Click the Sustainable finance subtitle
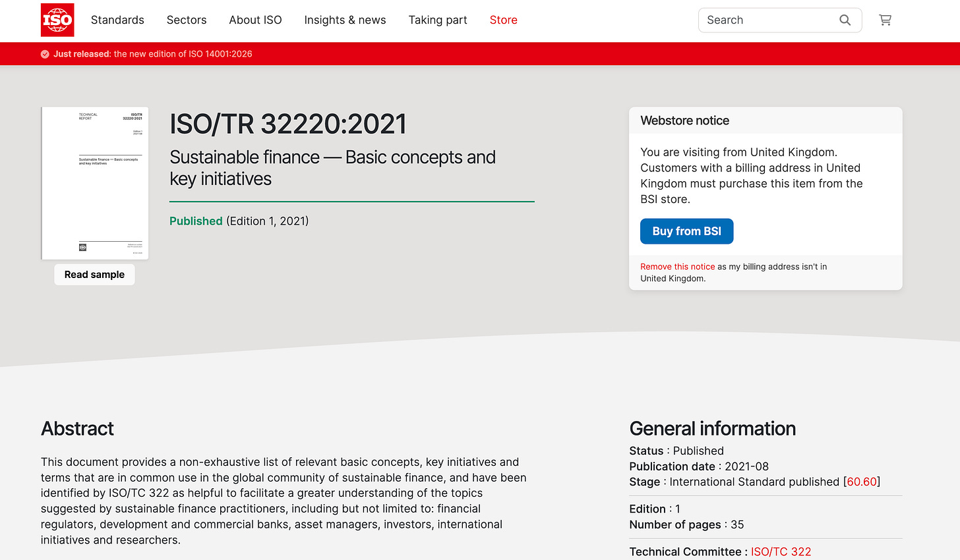The width and height of the screenshot is (960, 560). (332, 168)
